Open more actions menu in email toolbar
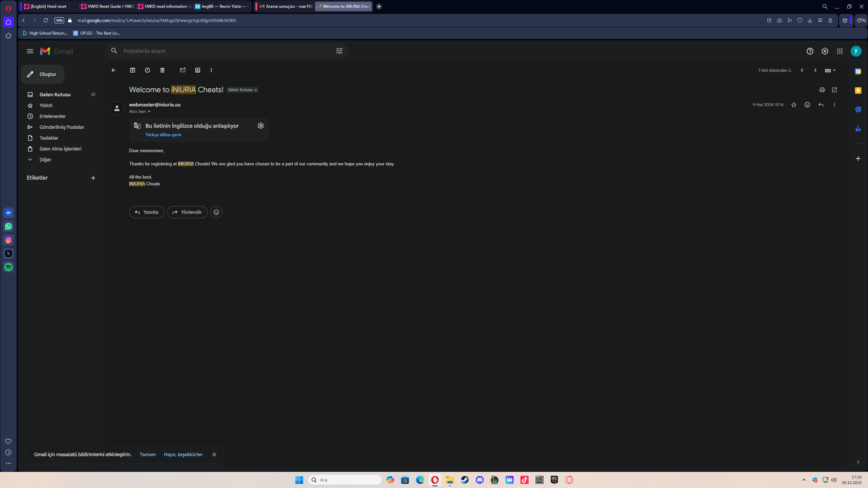The width and height of the screenshot is (868, 488). 211,70
